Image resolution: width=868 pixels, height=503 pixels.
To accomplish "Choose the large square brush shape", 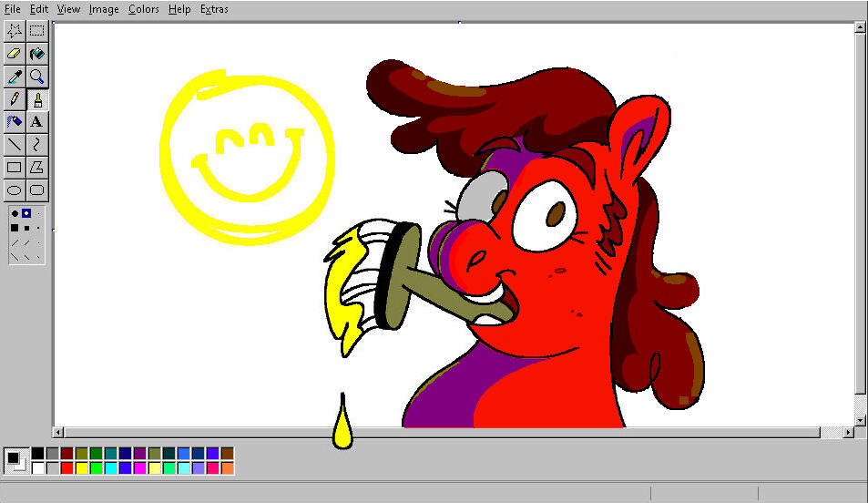I will click(x=15, y=228).
